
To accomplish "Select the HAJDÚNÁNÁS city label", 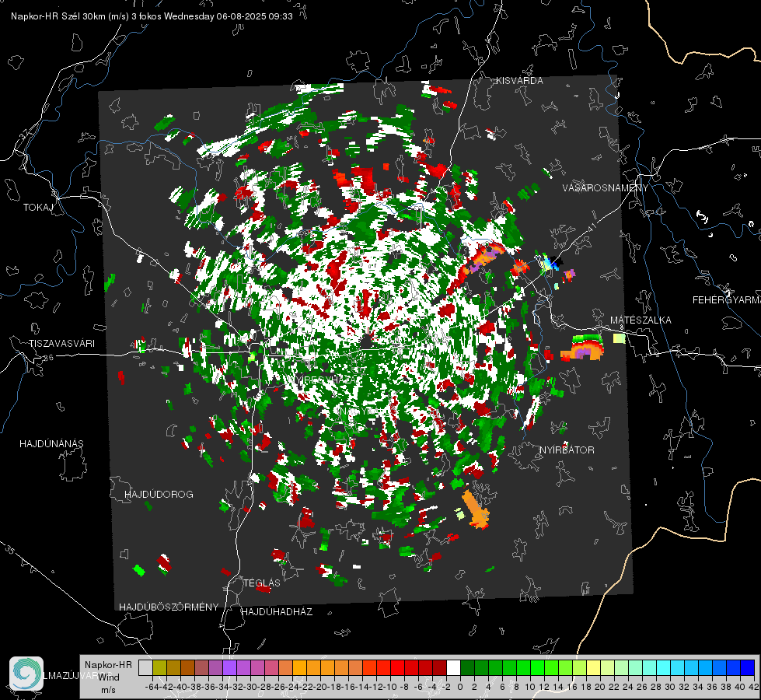I will [x=51, y=444].
